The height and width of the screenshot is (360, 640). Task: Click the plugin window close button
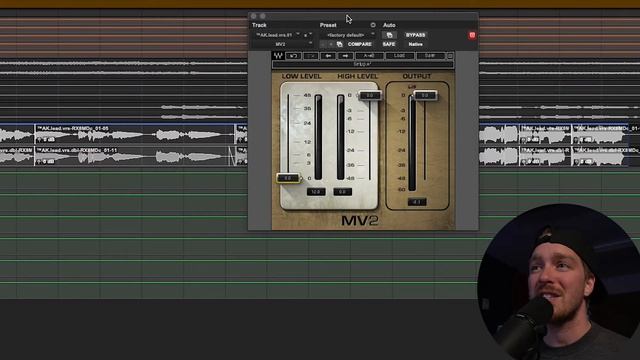pyautogui.click(x=253, y=16)
